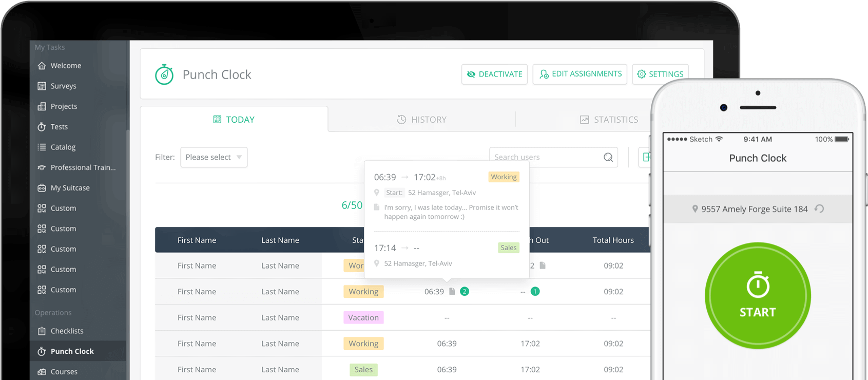Switch to the HISTORY tab

pos(422,120)
